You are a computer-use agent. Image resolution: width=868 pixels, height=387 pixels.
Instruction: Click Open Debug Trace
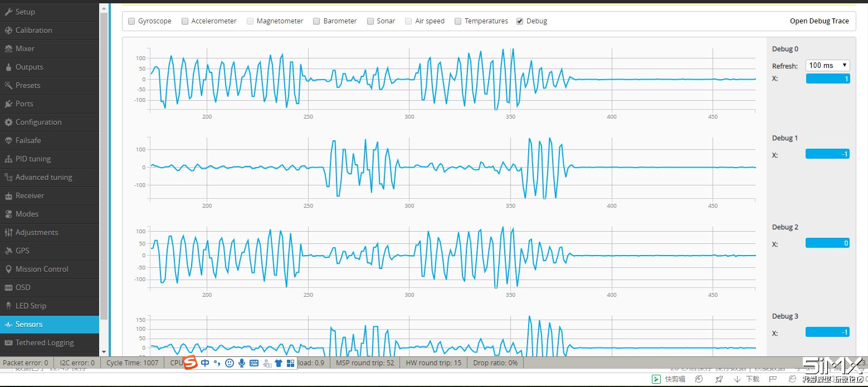click(820, 21)
